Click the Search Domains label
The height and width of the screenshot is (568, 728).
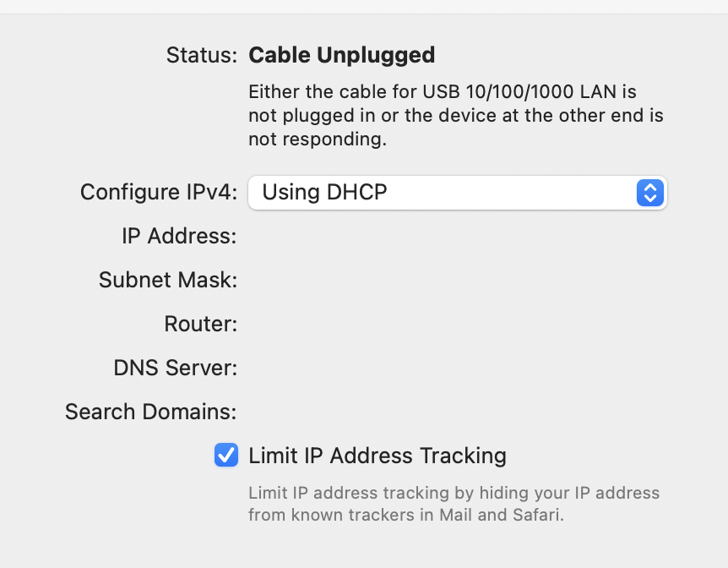[150, 412]
